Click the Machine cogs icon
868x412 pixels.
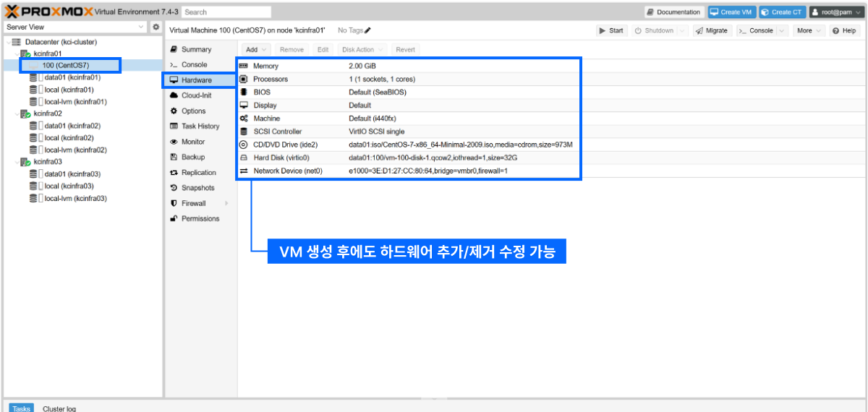pos(244,119)
